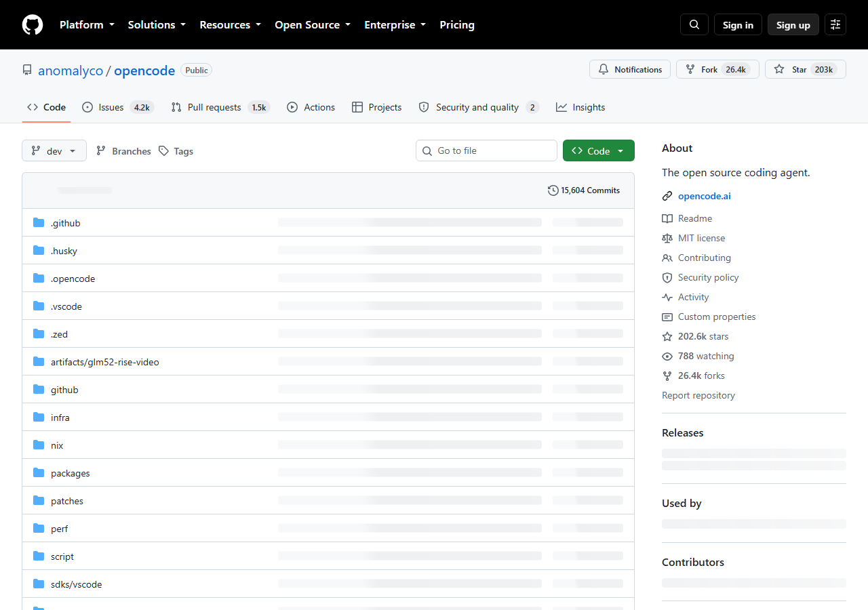Screen dimensions: 868x610
Task: Click the Readme book icon
Action: coord(667,218)
